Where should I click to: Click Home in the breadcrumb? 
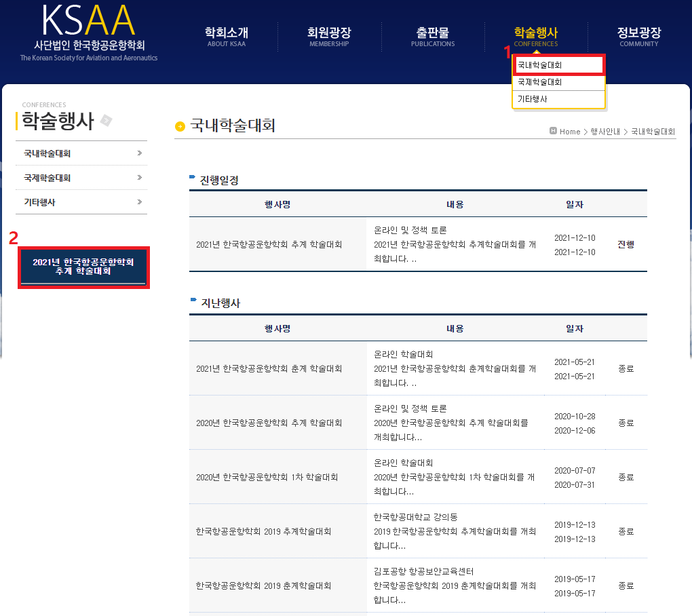pyautogui.click(x=570, y=132)
